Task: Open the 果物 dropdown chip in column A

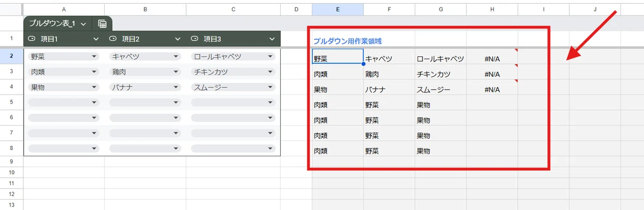Action: point(64,86)
